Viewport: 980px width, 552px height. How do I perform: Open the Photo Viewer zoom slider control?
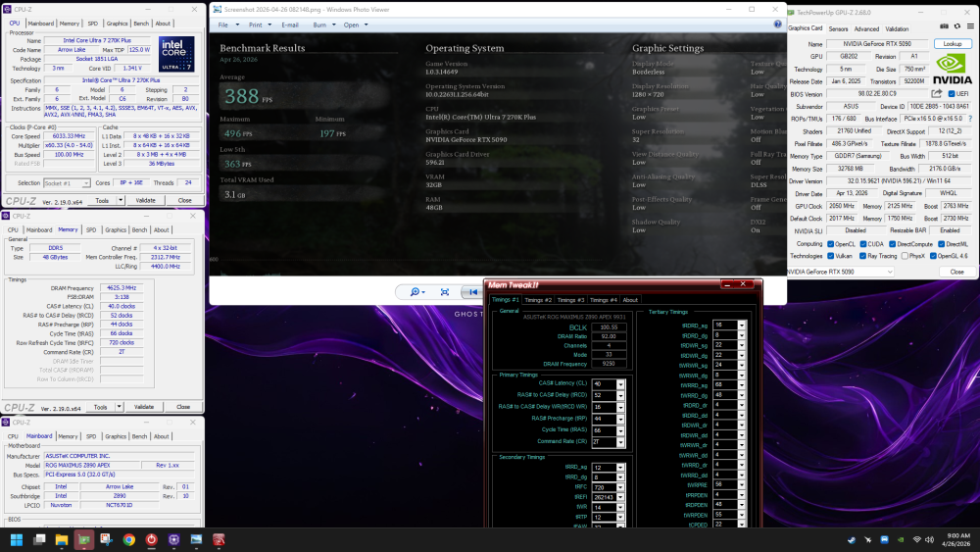point(416,292)
